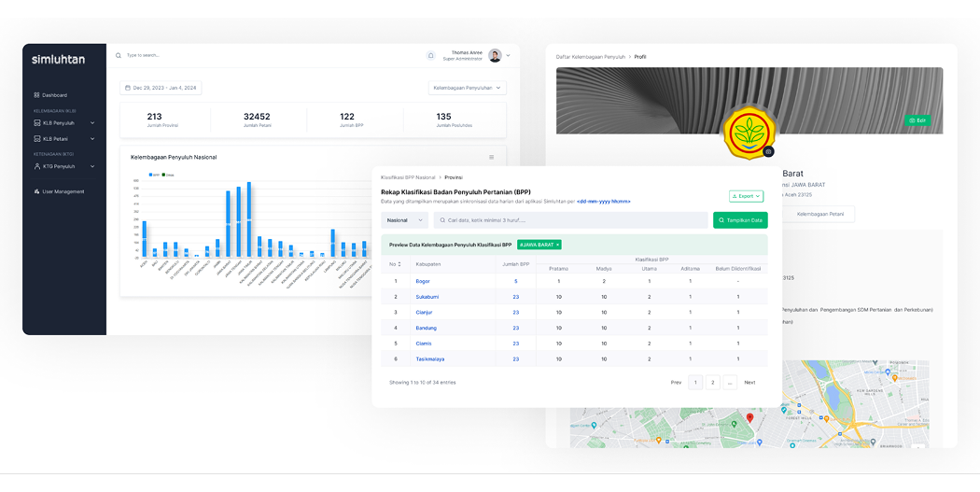Click the simluhtan logo in sidebar
980x492 pixels.
58,60
